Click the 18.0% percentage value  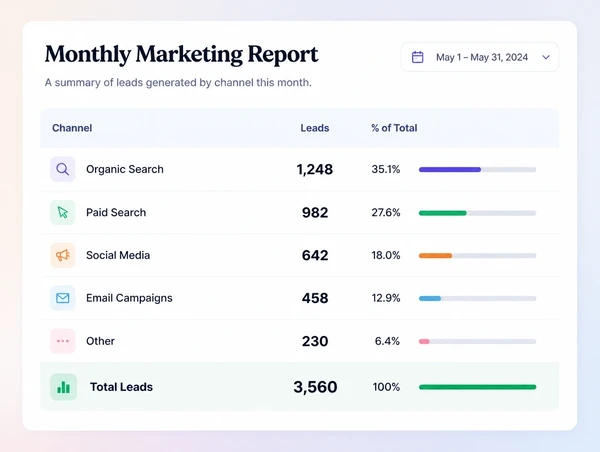click(x=386, y=255)
